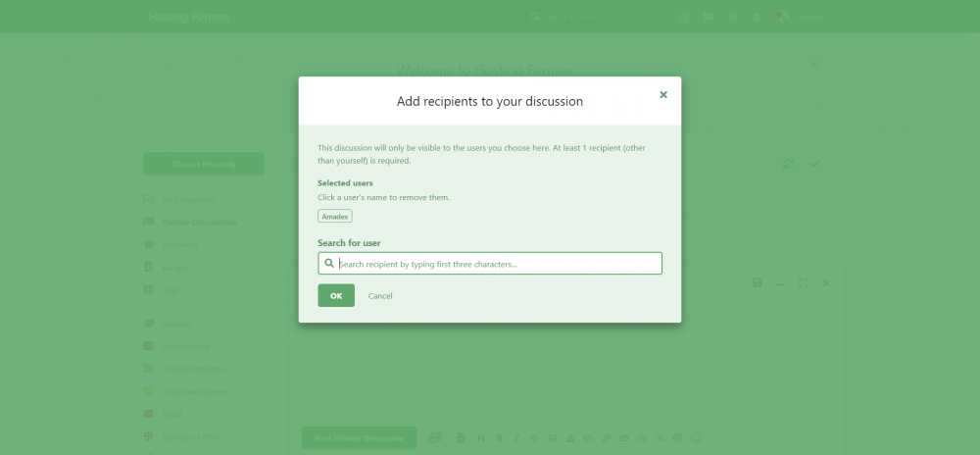Remove Amadex from selected users

coord(334,216)
